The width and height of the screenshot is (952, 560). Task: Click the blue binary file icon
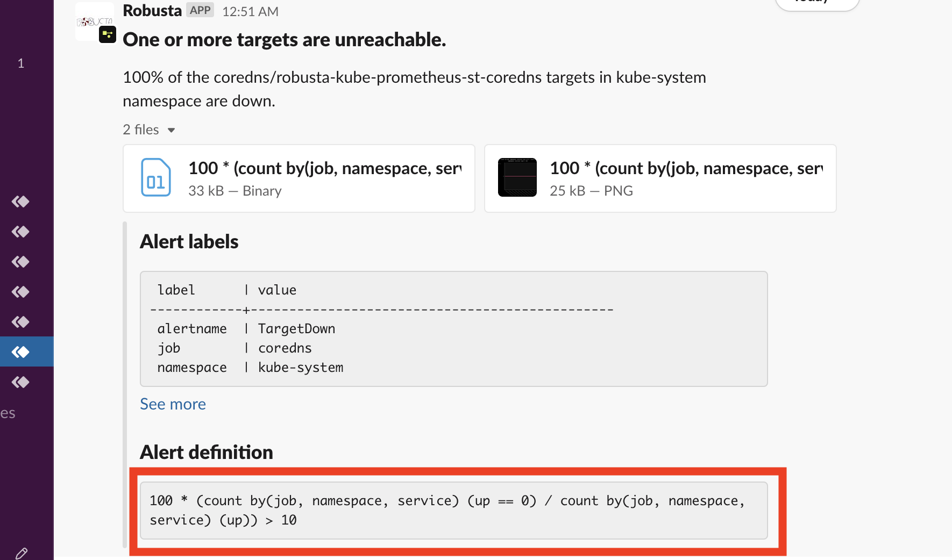click(155, 177)
